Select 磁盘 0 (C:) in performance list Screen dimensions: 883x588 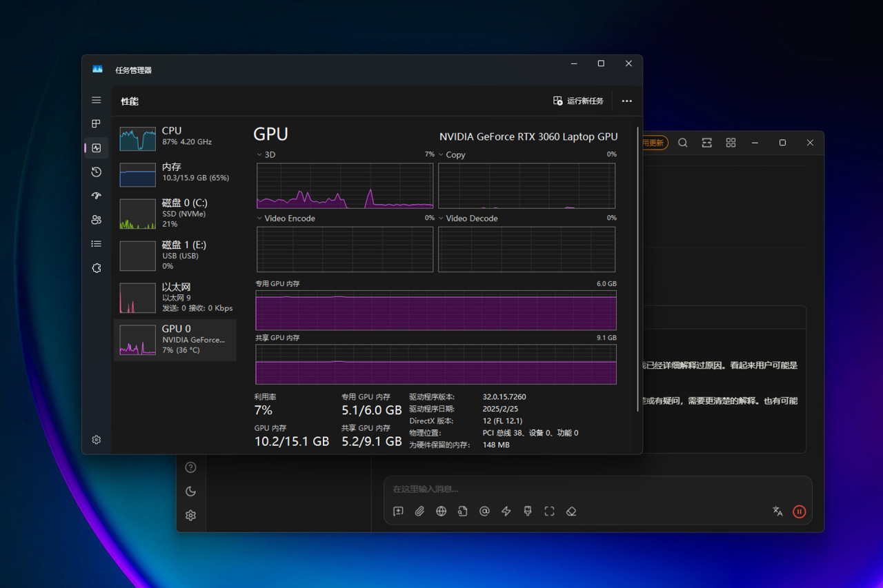(x=175, y=213)
